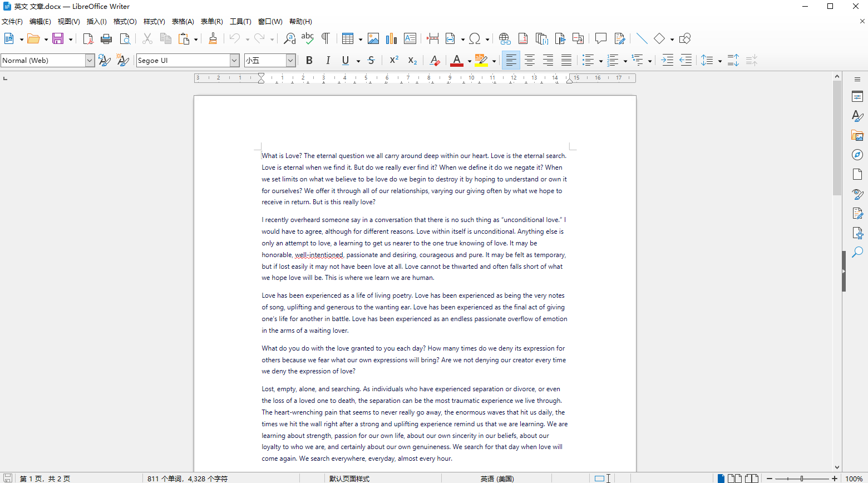
Task: Toggle strikethrough formatting
Action: click(371, 60)
